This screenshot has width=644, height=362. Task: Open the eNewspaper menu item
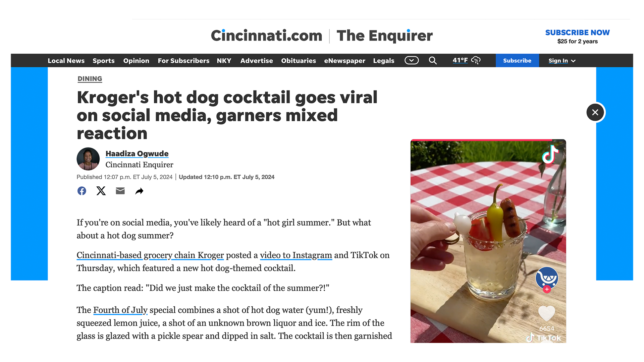pyautogui.click(x=344, y=61)
